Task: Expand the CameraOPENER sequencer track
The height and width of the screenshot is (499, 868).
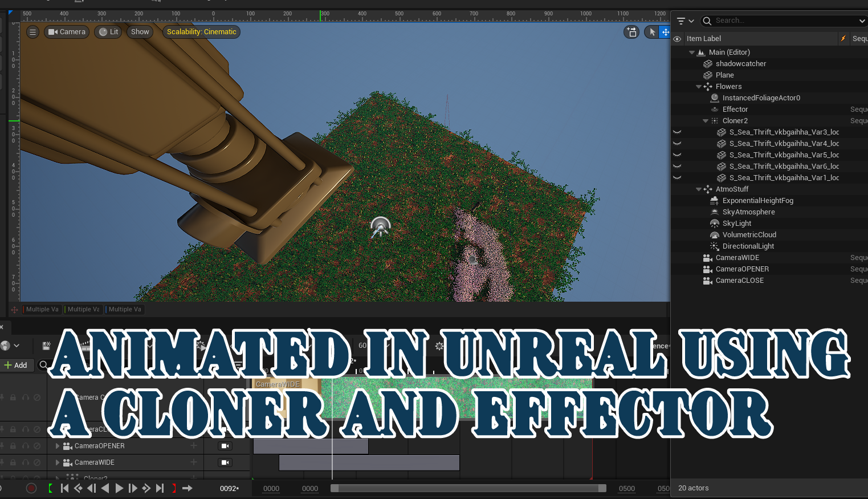Action: click(57, 446)
